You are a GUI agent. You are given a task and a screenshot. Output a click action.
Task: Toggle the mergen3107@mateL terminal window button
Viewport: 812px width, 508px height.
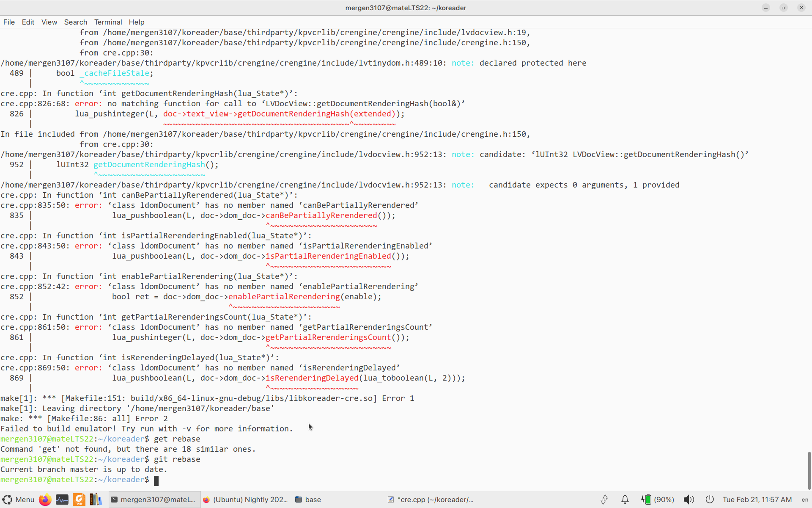tap(154, 500)
